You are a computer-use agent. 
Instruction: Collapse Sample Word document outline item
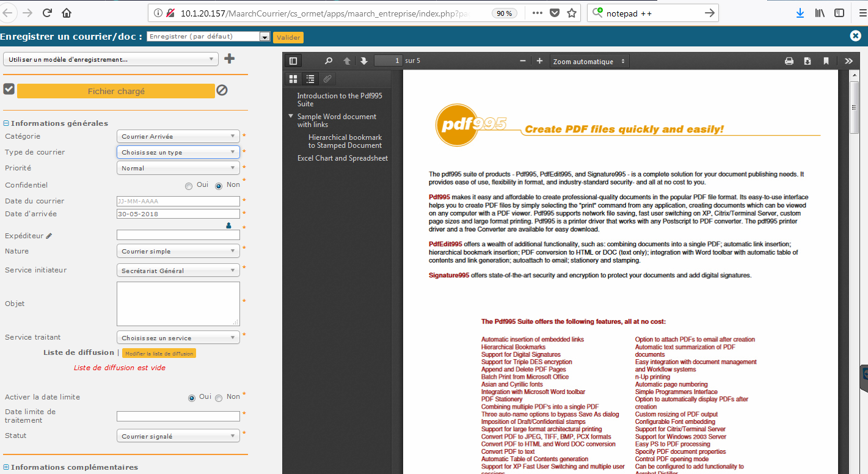291,116
